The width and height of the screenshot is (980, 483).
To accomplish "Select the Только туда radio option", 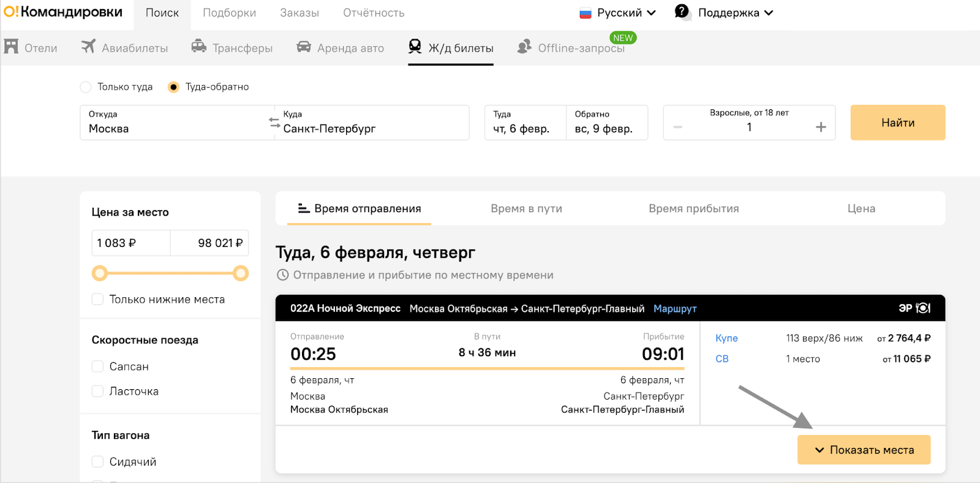I will (86, 87).
